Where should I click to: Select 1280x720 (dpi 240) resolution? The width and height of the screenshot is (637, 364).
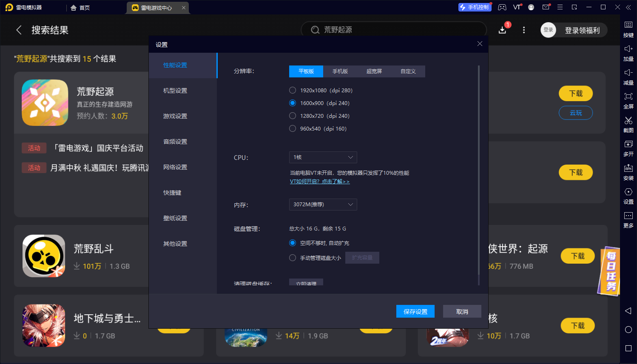click(293, 116)
